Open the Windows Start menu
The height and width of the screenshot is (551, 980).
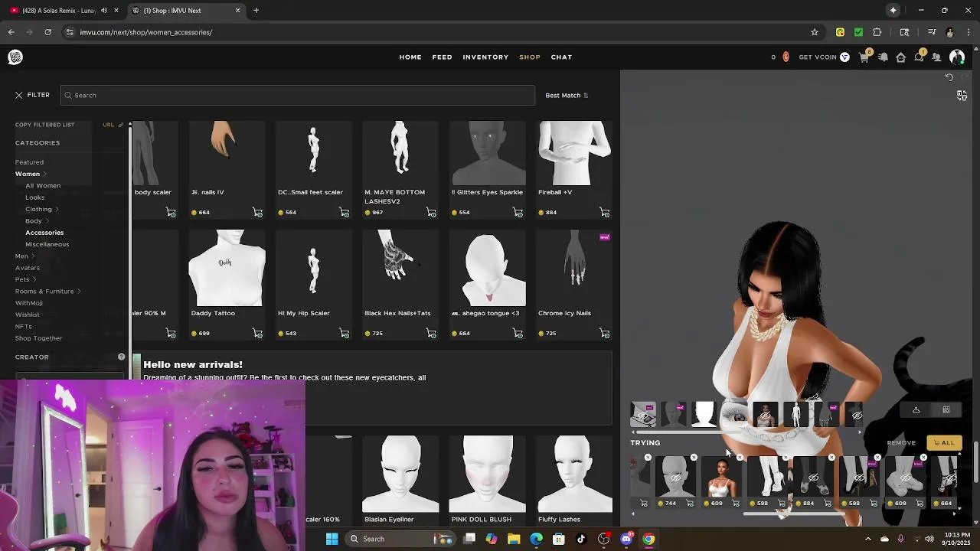click(x=332, y=539)
